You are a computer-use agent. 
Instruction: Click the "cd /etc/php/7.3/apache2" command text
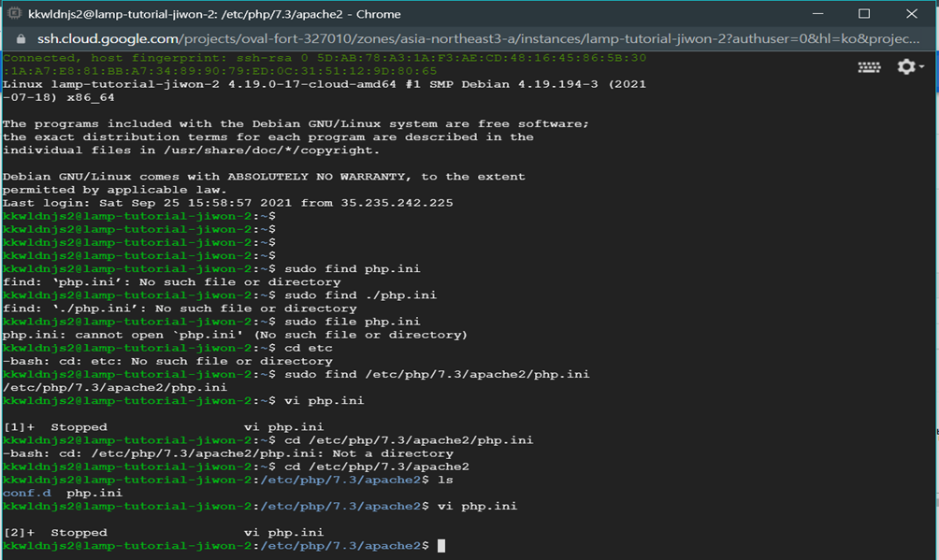pos(377,467)
